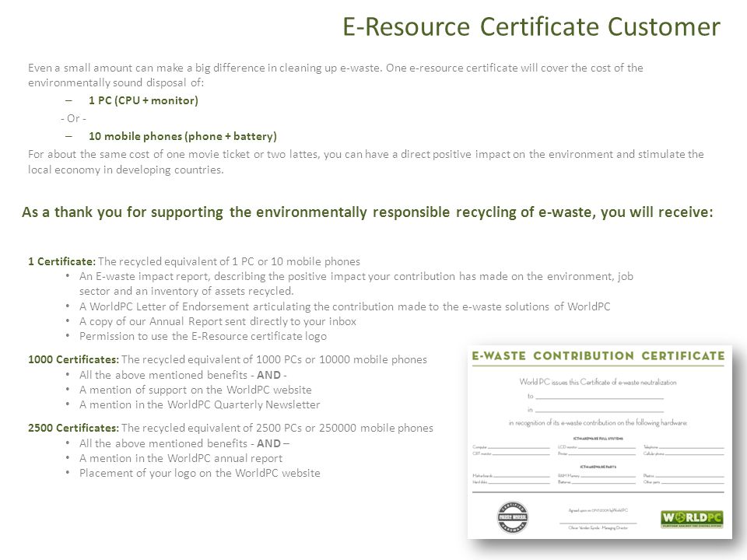Click the 'As a thank you for supporting' heading
The image size is (747, 560).
click(367, 212)
